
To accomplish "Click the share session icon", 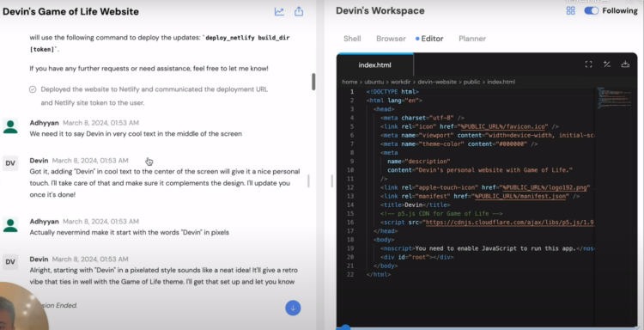I will [299, 11].
